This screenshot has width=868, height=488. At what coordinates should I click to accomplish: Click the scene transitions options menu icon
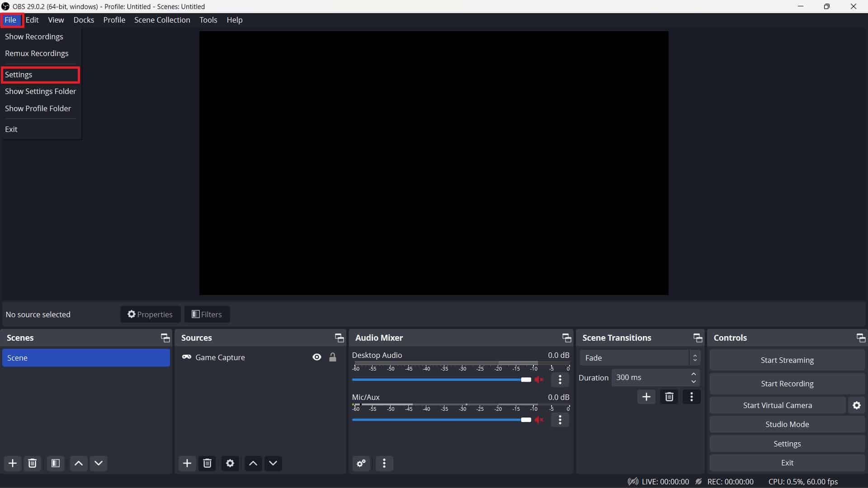(691, 397)
